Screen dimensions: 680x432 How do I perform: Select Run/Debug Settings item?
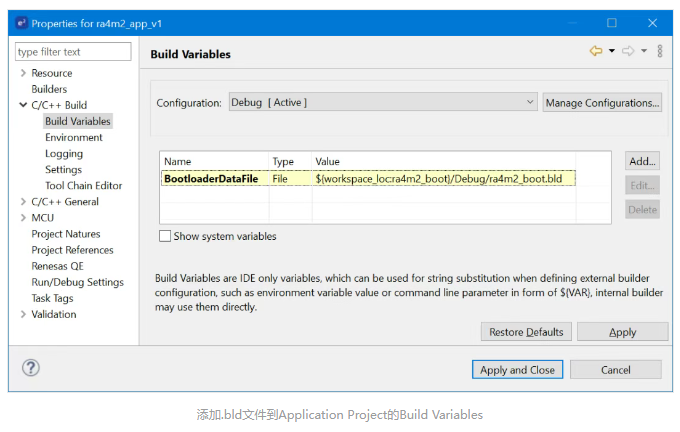77,282
